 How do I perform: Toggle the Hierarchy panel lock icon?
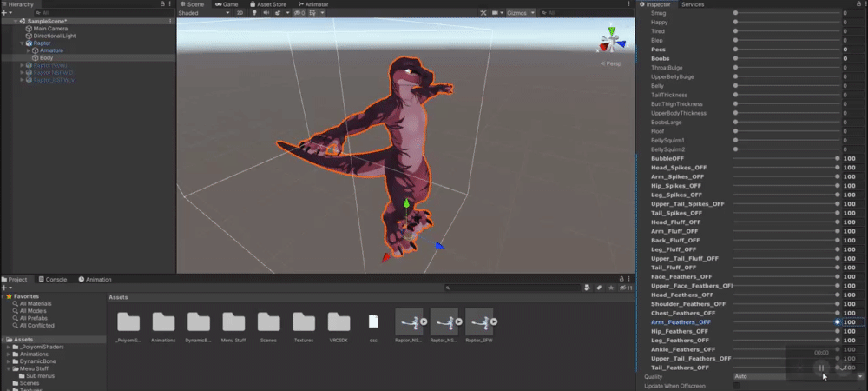pos(162,3)
